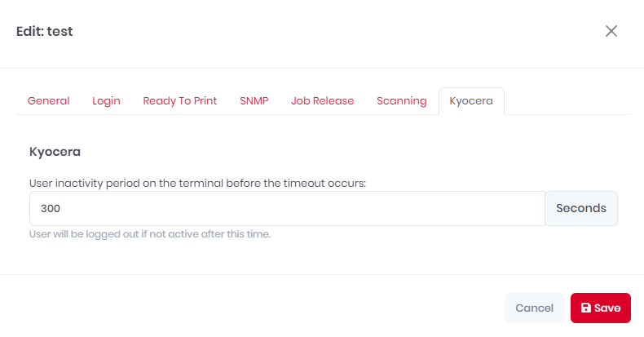Save the Kyocera settings
This screenshot has width=644, height=337.
tap(601, 308)
